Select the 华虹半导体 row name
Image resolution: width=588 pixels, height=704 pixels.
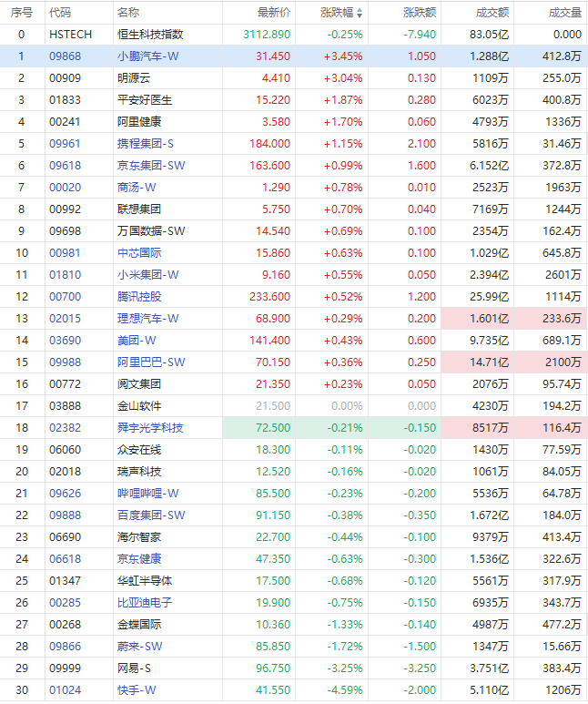[145, 581]
